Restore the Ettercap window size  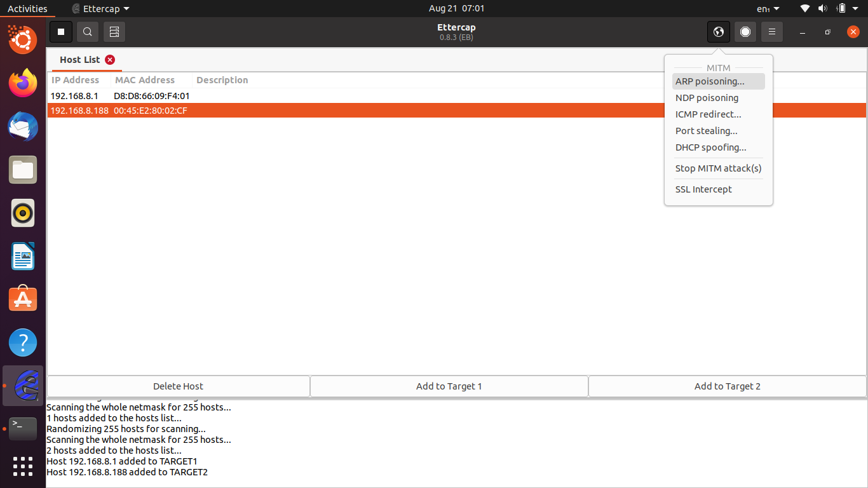pyautogui.click(x=827, y=32)
